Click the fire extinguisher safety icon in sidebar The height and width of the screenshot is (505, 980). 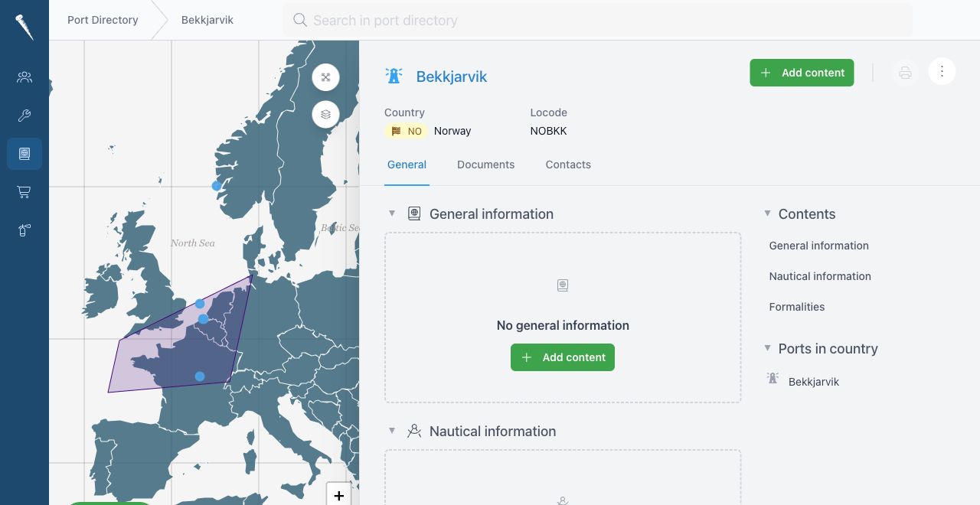coord(24,230)
